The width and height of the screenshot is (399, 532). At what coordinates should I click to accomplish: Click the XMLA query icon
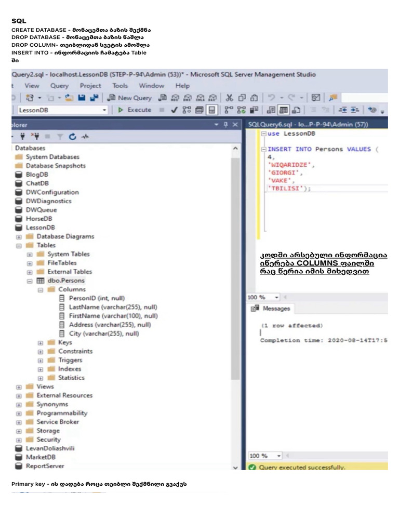pos(200,98)
